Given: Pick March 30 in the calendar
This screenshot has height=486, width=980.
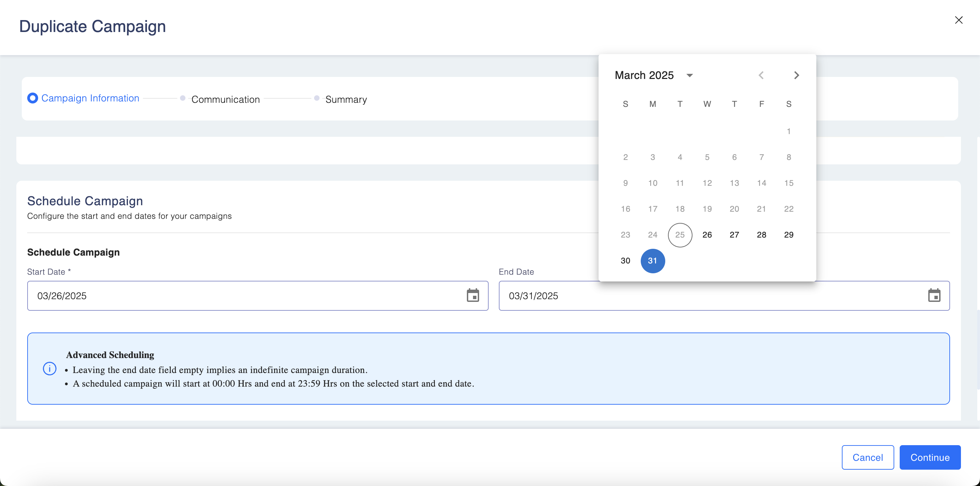Looking at the screenshot, I should [x=625, y=261].
